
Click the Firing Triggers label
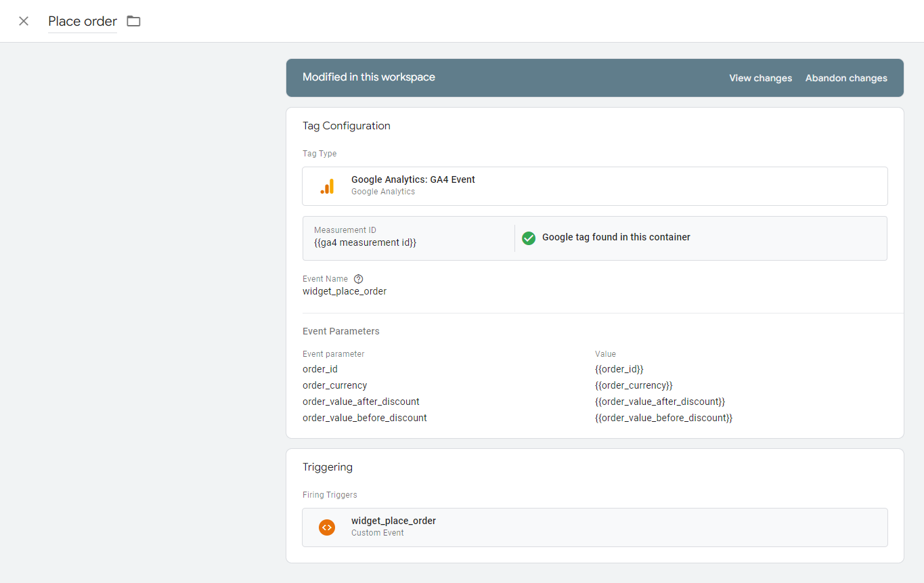330,495
